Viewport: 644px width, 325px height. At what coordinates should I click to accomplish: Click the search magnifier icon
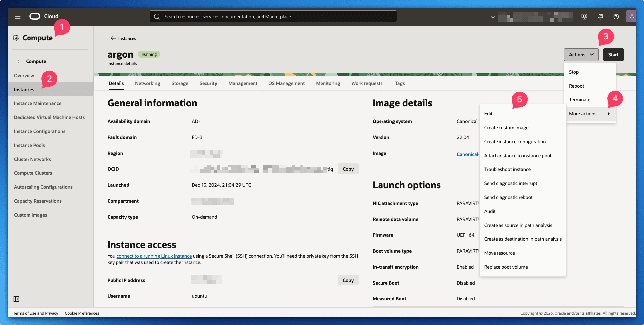pyautogui.click(x=157, y=16)
